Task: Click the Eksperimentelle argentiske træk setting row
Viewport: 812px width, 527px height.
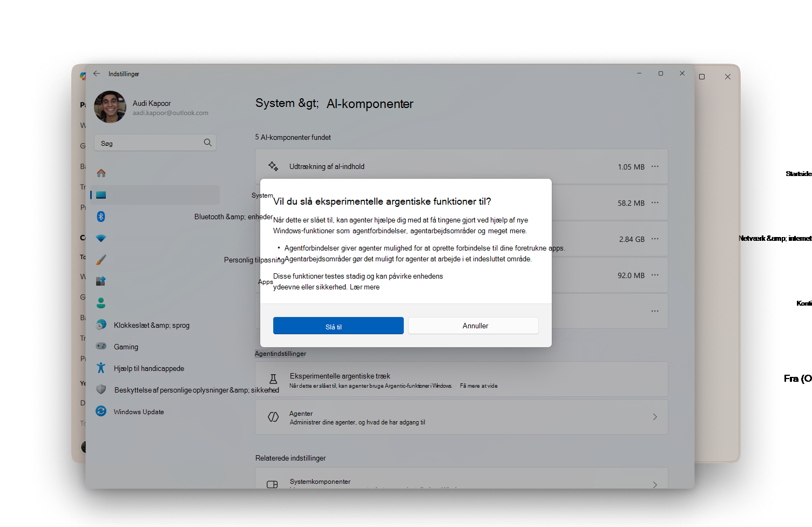Action: point(462,380)
